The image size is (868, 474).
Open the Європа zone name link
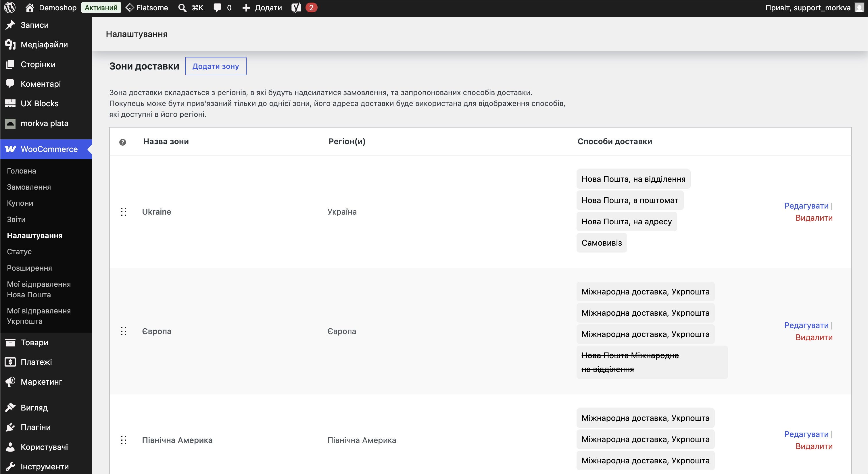tap(157, 331)
